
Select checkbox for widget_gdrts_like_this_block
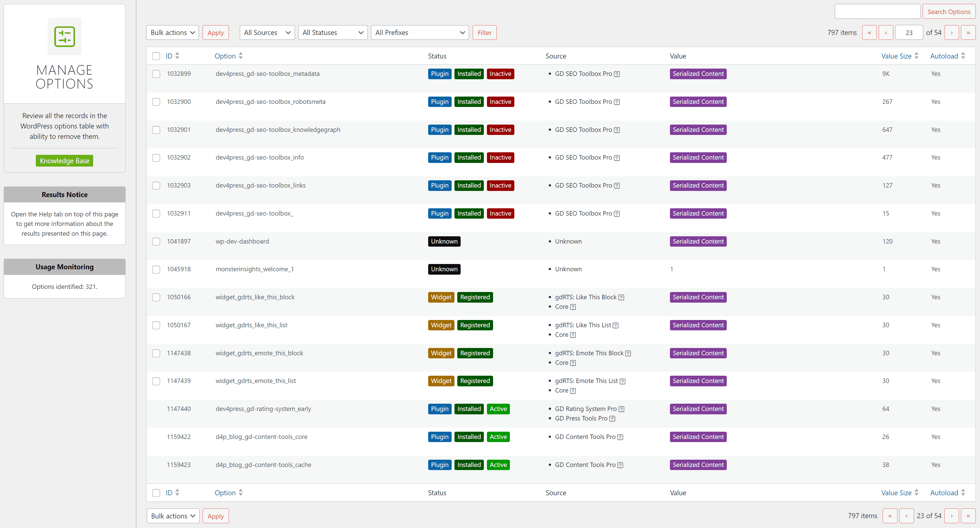tap(156, 297)
